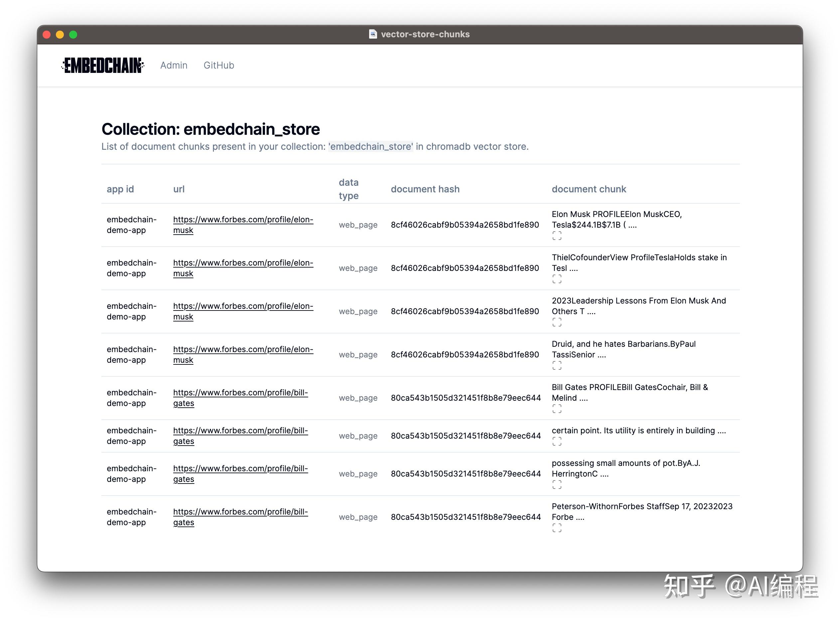Image resolution: width=840 pixels, height=621 pixels.
Task: Open the last row bill-gates link
Action: [x=240, y=512]
